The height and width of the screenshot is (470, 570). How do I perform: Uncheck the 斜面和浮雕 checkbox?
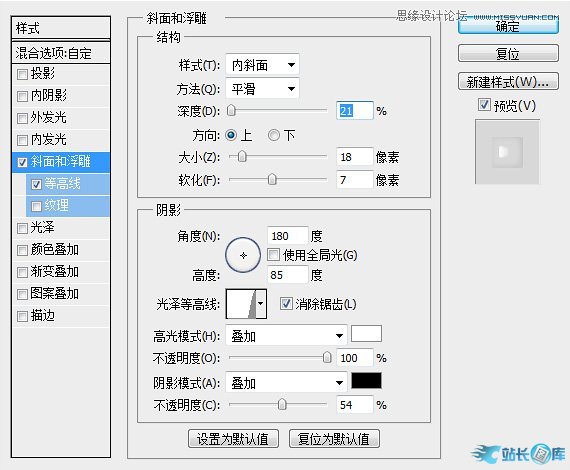[x=22, y=162]
